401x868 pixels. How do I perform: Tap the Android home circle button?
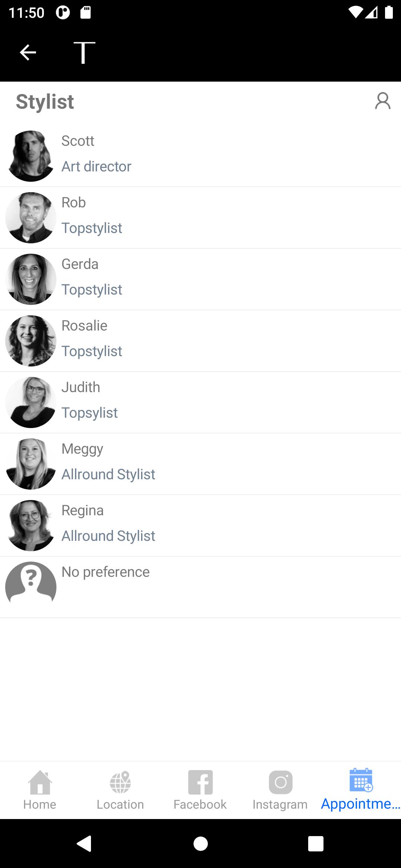(x=200, y=844)
